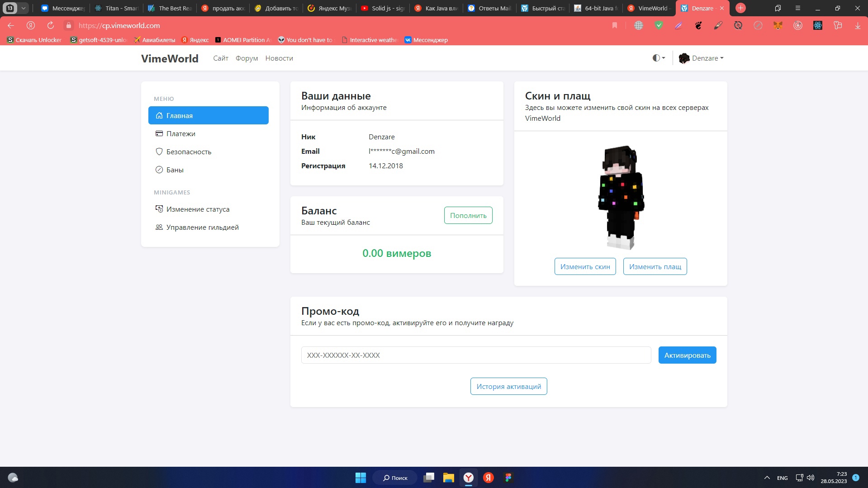Click the React DevTools extension icon
The image size is (868, 488).
(818, 25)
